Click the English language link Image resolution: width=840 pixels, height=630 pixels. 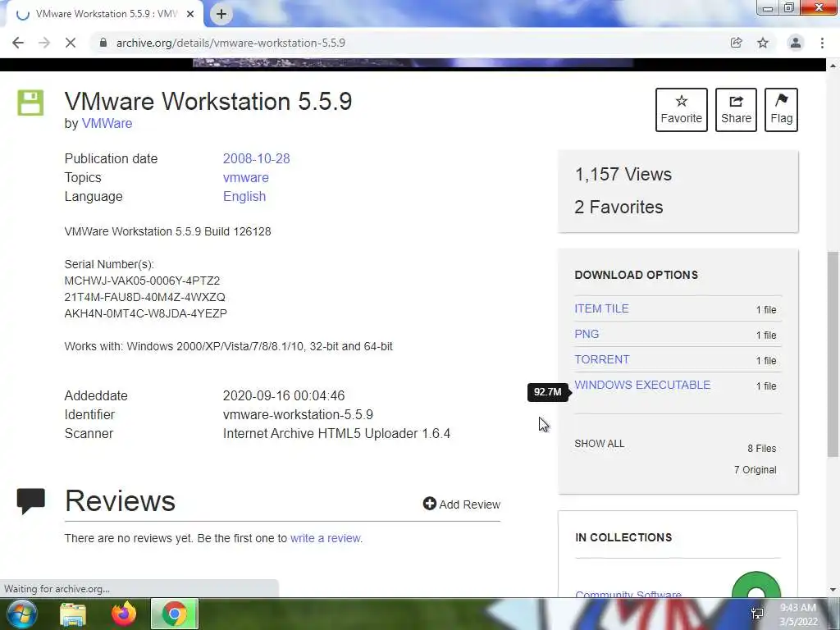point(244,197)
